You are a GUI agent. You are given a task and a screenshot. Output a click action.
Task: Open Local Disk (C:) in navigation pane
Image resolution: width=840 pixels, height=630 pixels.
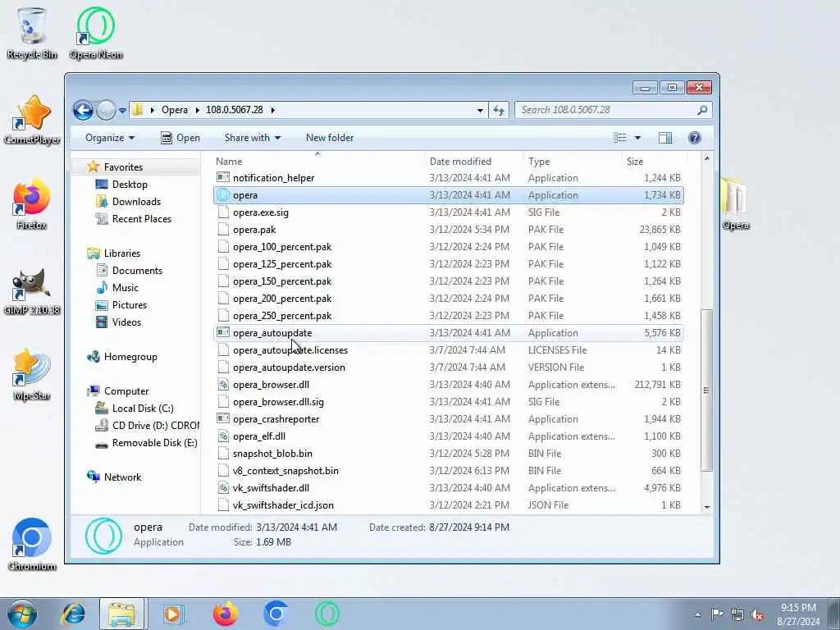point(143,409)
